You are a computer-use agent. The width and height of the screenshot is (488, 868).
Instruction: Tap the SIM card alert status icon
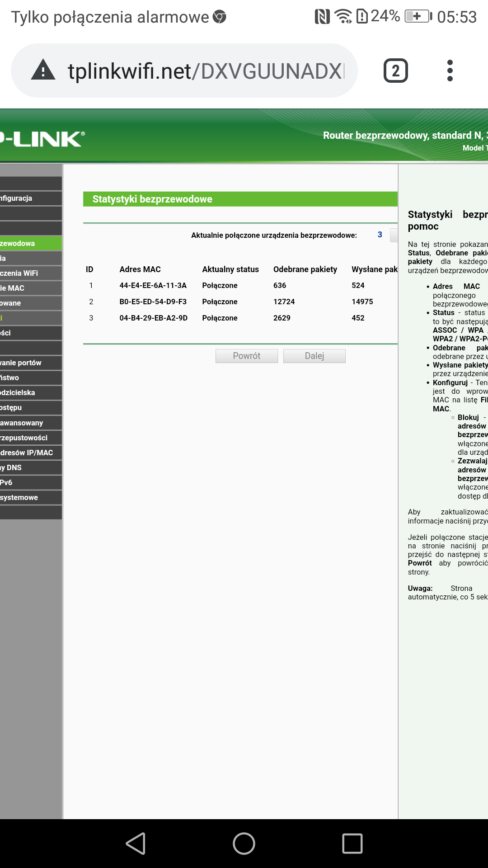point(362,17)
